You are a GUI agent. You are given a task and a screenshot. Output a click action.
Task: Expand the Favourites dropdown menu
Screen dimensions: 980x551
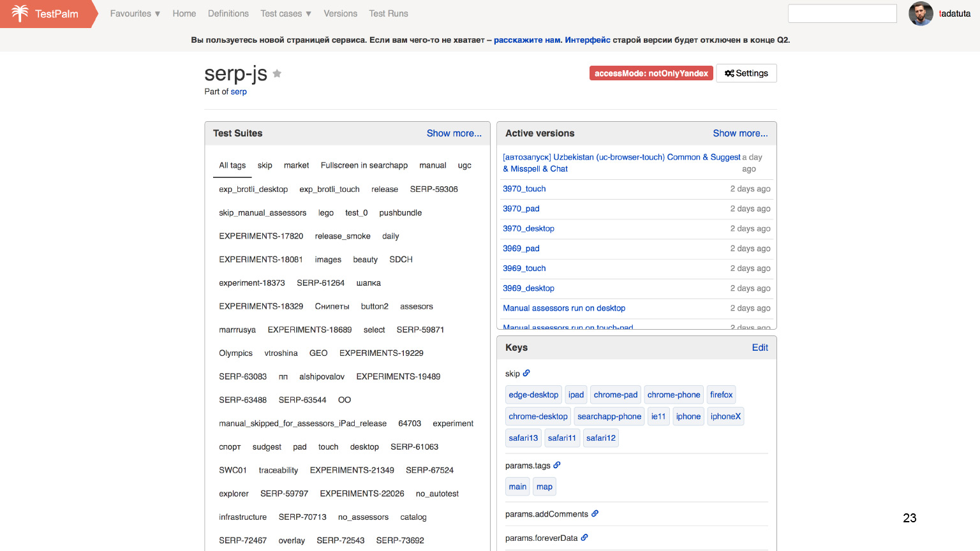click(135, 13)
